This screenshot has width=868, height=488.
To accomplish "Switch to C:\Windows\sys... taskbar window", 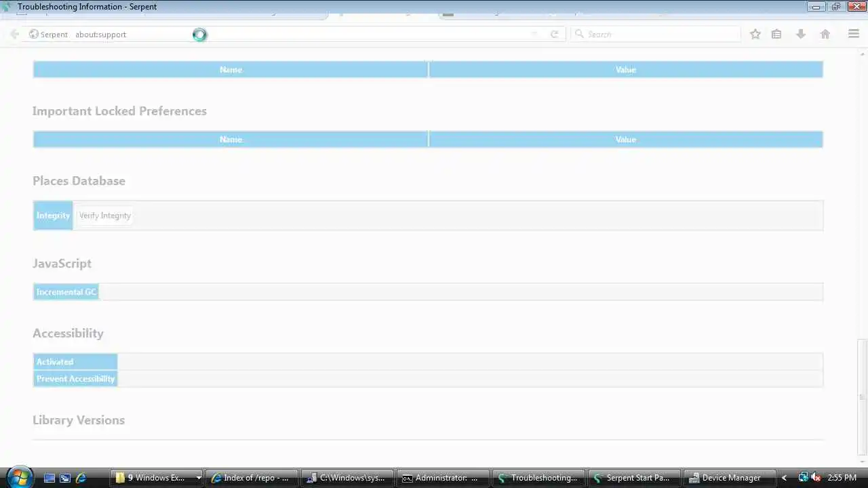I will (347, 478).
